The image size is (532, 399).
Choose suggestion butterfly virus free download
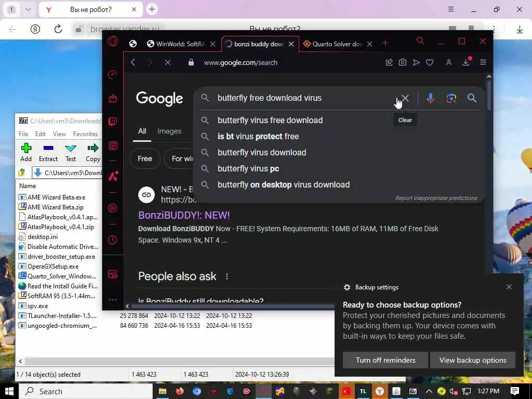(270, 120)
